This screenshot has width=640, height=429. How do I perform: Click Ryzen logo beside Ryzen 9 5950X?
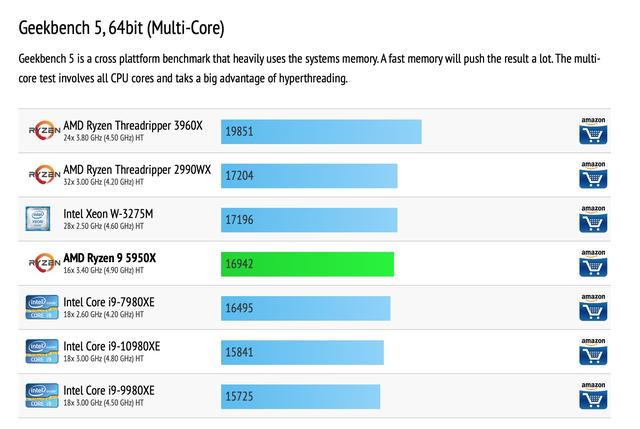(44, 263)
